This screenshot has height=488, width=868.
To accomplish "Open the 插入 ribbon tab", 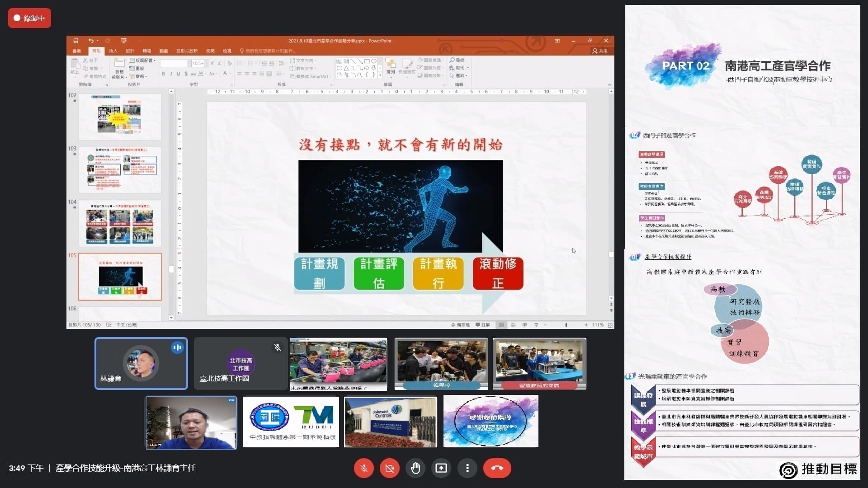I will click(113, 51).
